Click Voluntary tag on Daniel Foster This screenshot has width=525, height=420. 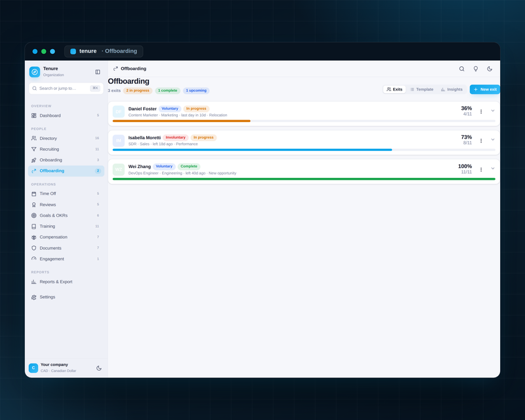(170, 109)
